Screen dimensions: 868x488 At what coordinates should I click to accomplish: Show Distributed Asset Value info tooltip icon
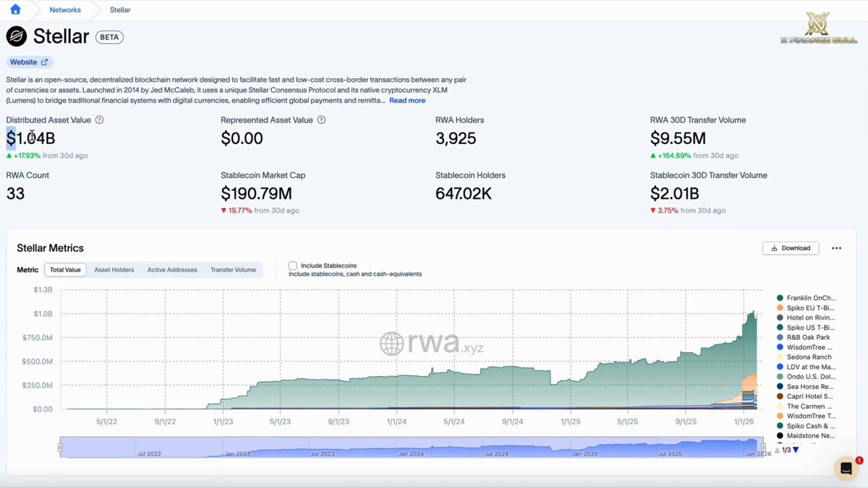(x=100, y=120)
